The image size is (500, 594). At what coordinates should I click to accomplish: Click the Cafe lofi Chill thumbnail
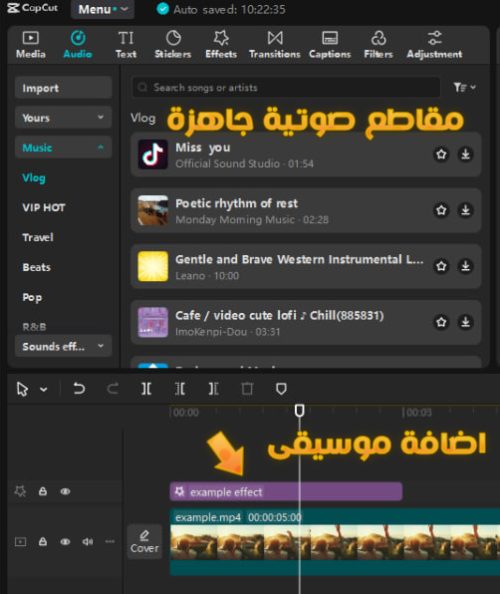click(153, 322)
